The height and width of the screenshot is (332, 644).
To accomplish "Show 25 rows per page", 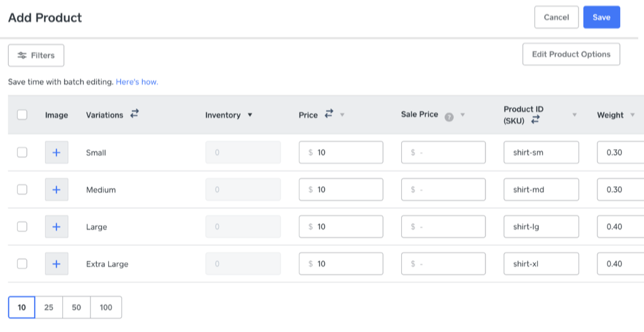I will tap(49, 307).
